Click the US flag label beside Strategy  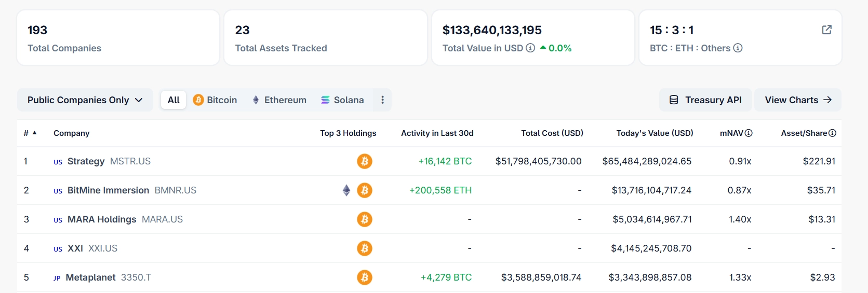[x=58, y=162]
